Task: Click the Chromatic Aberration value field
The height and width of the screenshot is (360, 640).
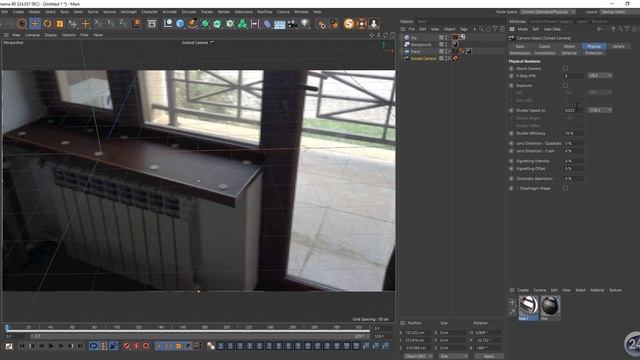Action: pyautogui.click(x=573, y=178)
